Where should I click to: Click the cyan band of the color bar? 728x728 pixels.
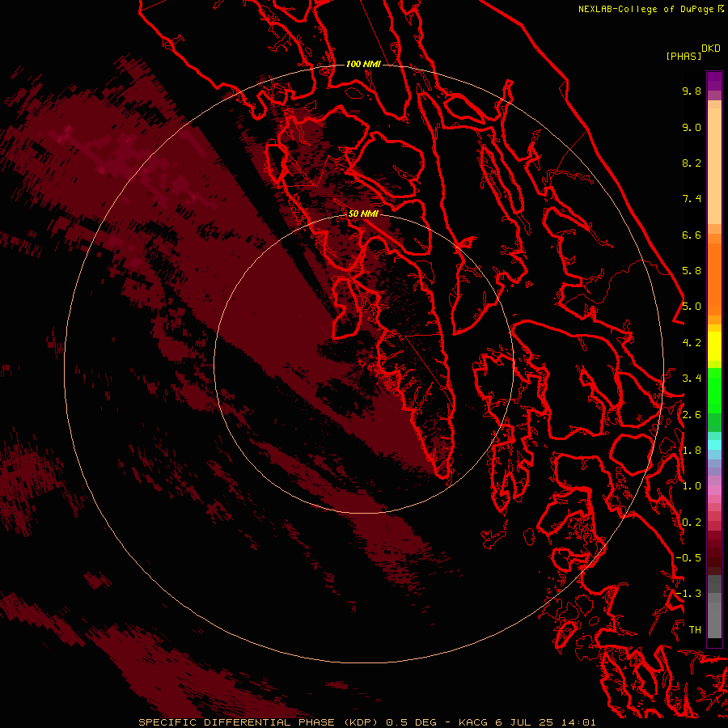[714, 445]
